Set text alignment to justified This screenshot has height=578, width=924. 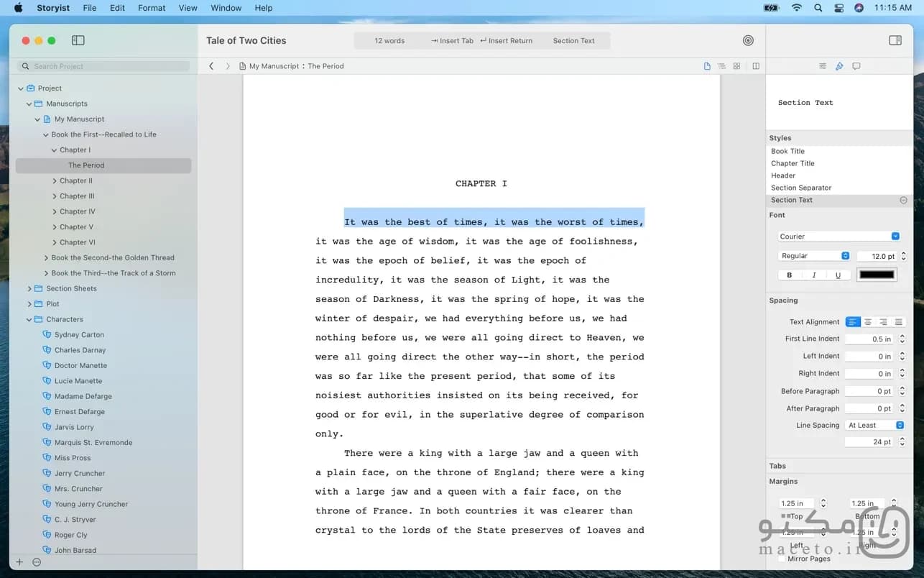[x=898, y=322]
